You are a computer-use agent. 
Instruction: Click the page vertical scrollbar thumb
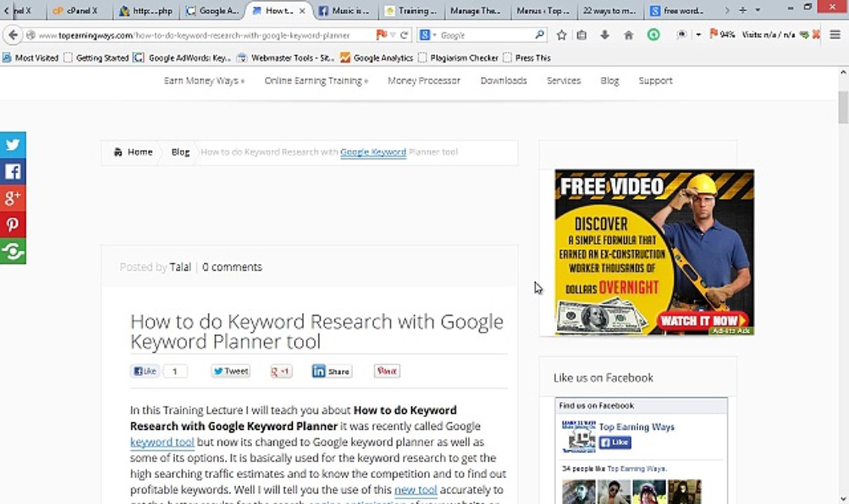click(843, 107)
